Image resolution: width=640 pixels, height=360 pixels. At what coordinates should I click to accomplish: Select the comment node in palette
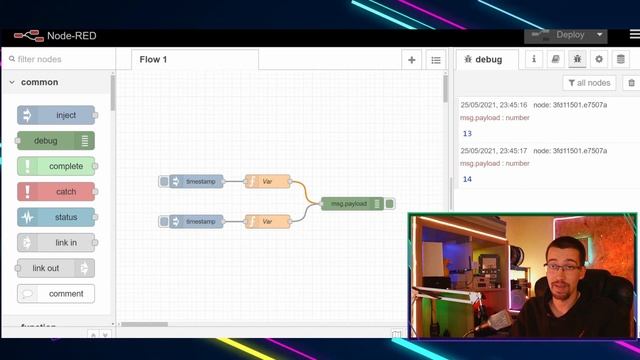(56, 293)
